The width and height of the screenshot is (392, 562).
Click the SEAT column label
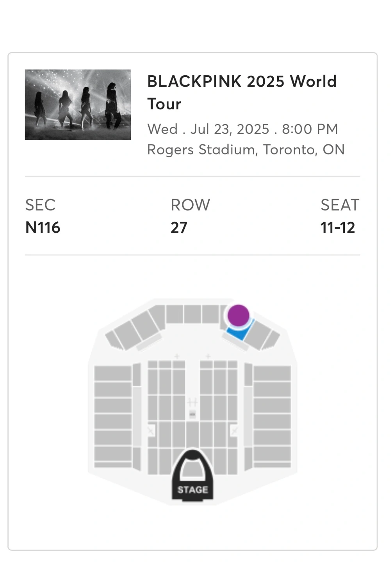[340, 205]
